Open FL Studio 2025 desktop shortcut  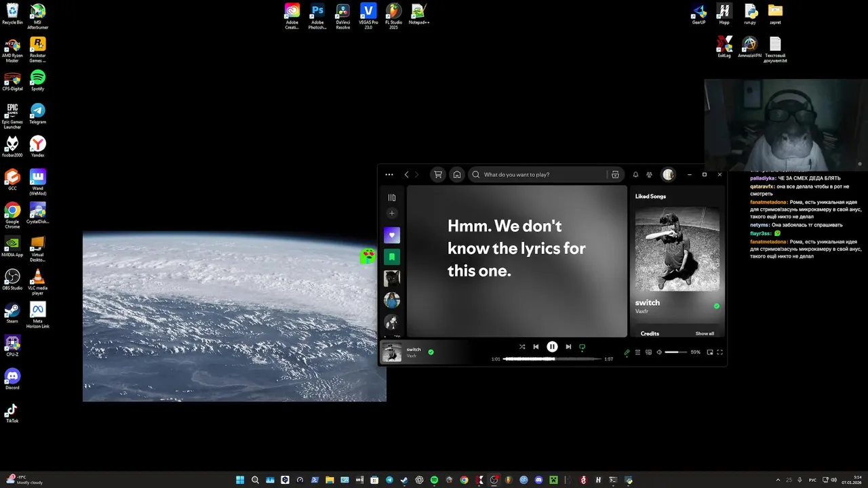(393, 16)
